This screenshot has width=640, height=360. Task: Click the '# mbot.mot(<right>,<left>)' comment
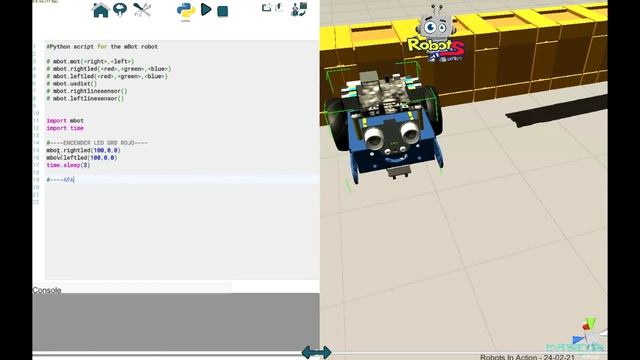(90, 62)
